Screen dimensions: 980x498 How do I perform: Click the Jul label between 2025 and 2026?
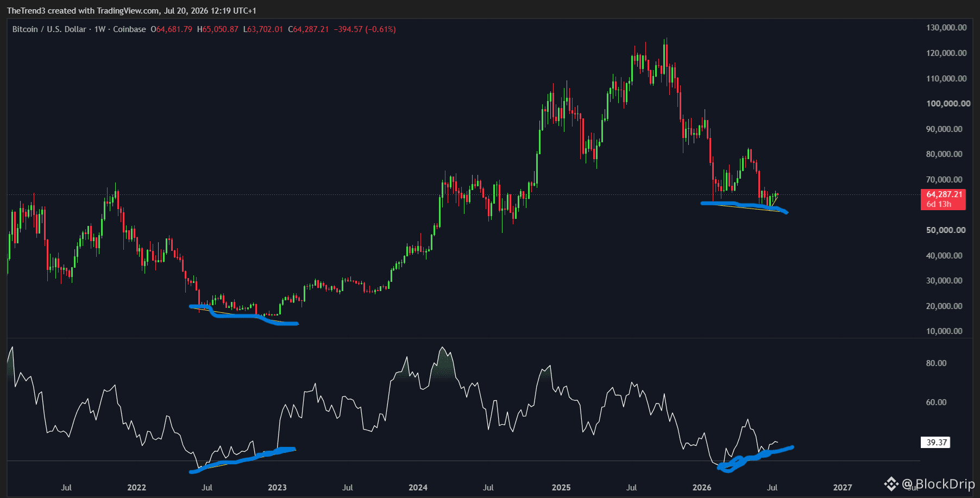click(631, 488)
